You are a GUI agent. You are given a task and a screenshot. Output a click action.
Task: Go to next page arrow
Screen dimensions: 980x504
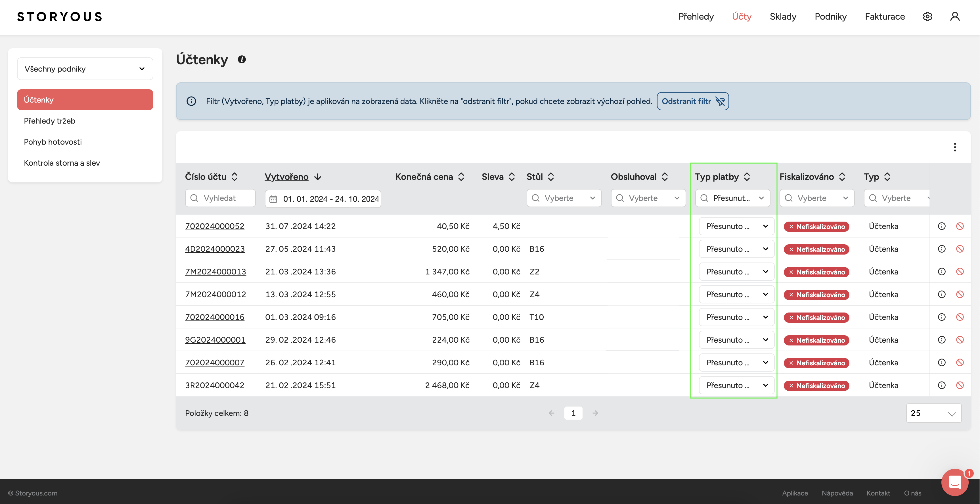click(595, 413)
